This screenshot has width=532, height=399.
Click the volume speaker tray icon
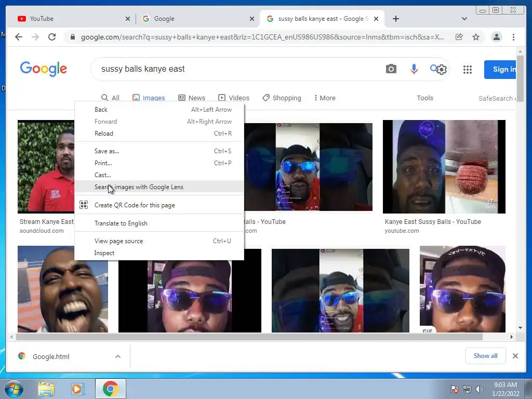pyautogui.click(x=480, y=389)
